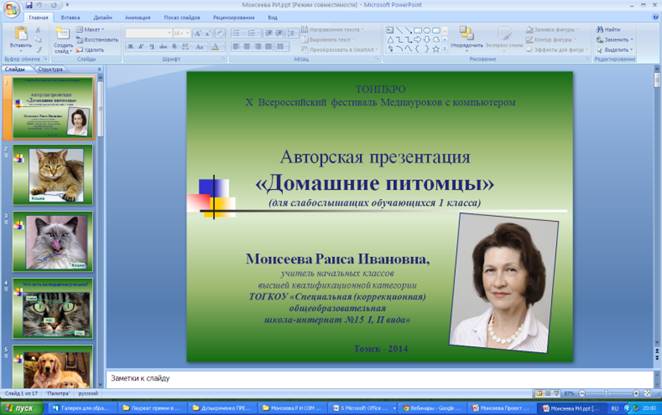Click the Line Spacing icon
The height and width of the screenshot is (415, 662).
(293, 33)
